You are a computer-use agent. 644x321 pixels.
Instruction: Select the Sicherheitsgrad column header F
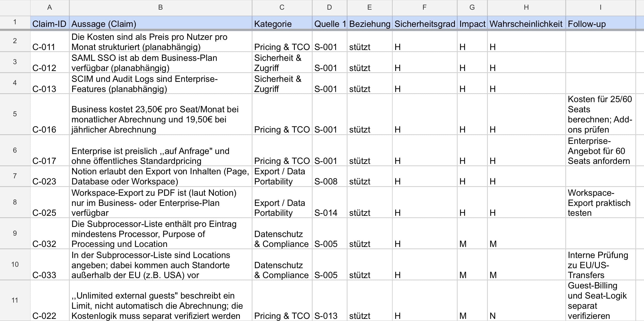tap(424, 8)
